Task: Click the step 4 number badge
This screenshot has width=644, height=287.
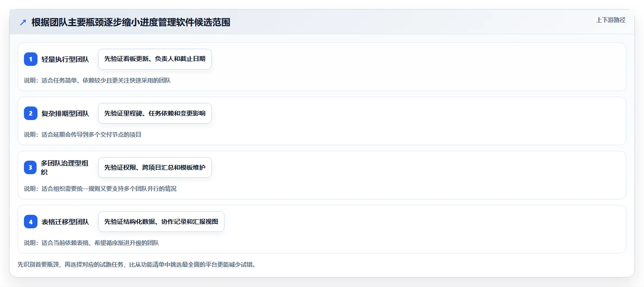Action: pyautogui.click(x=31, y=222)
